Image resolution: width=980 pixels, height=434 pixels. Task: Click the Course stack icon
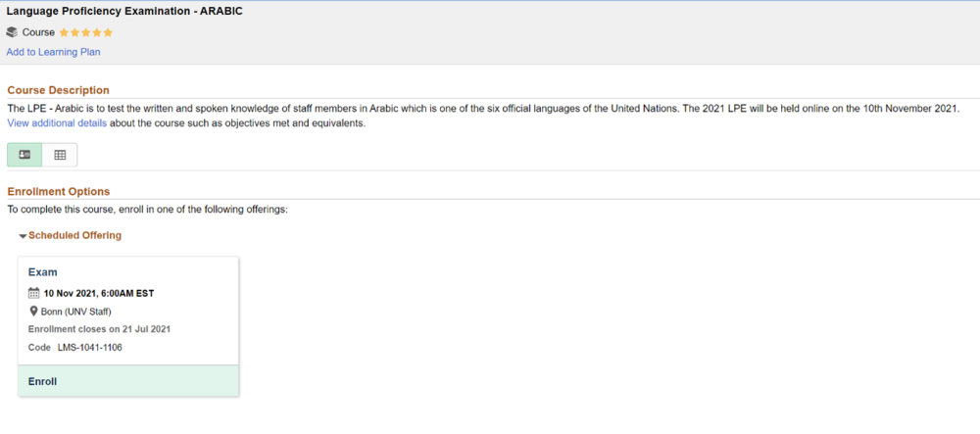pyautogui.click(x=13, y=32)
